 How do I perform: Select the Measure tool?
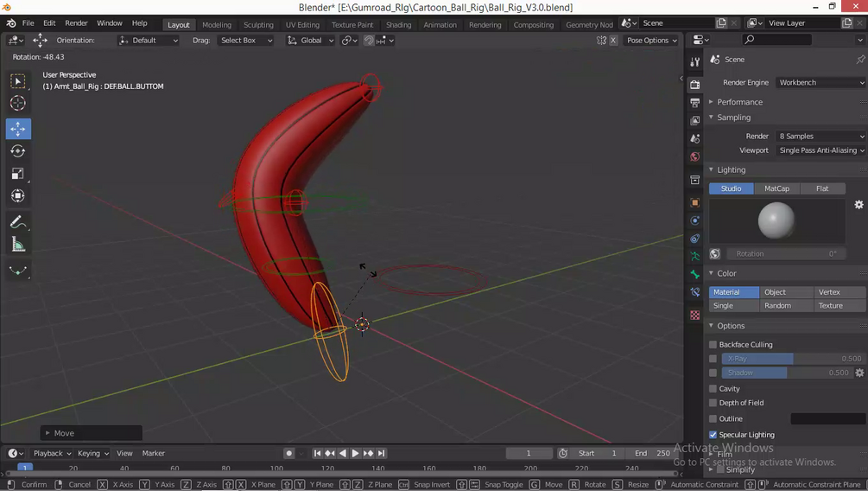click(18, 245)
